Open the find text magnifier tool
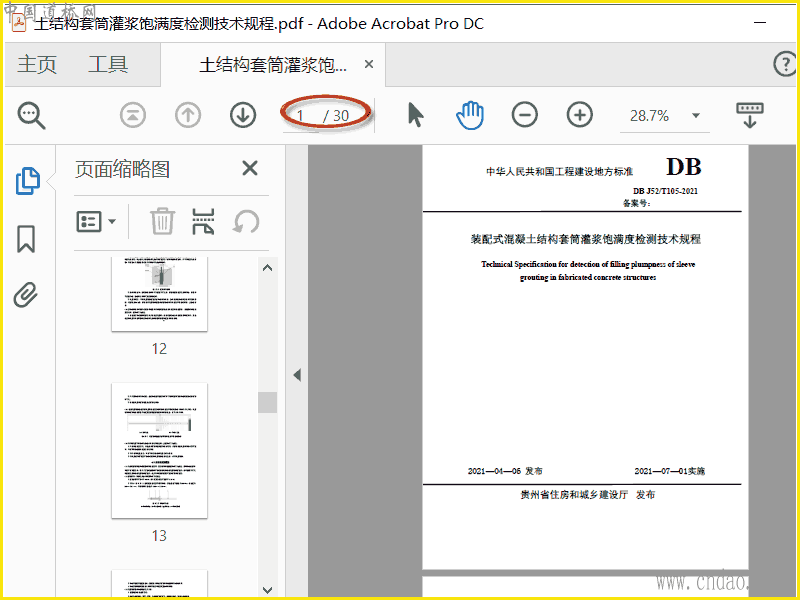The width and height of the screenshot is (800, 600). pyautogui.click(x=32, y=115)
